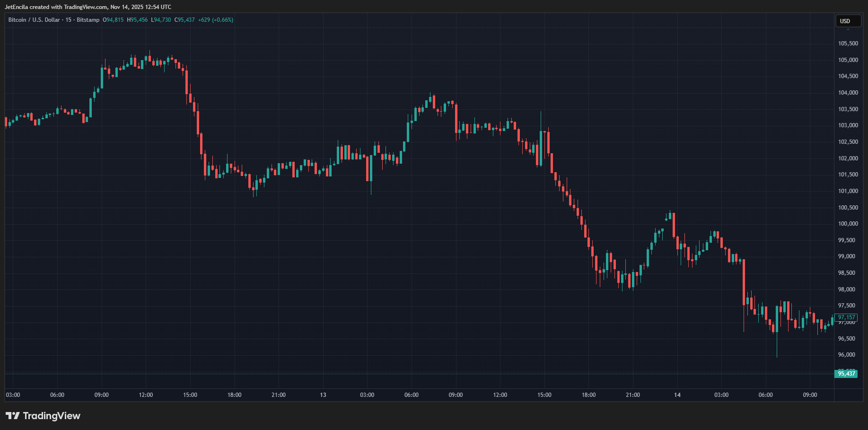Click the 100,000 price axis label
The height and width of the screenshot is (430, 868).
click(848, 224)
